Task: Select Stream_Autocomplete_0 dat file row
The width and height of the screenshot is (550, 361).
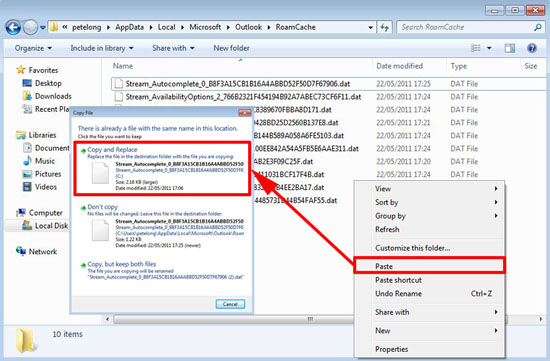Action: tap(328, 84)
